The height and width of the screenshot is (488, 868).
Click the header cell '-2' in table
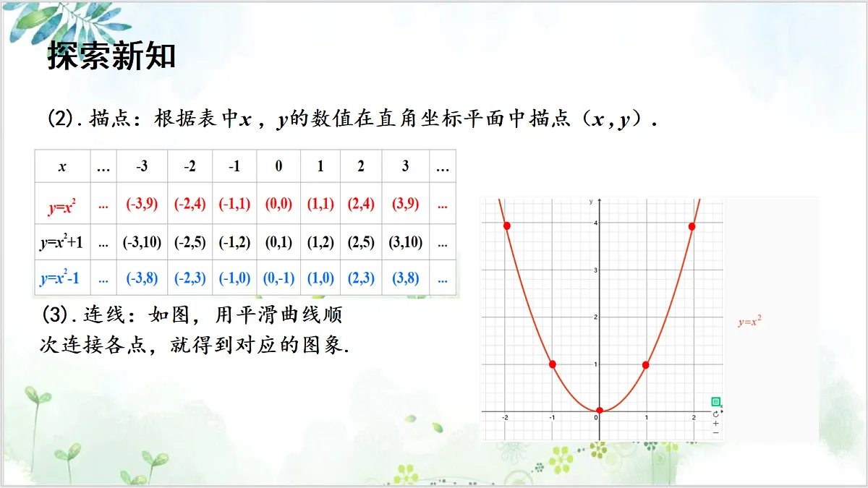click(x=190, y=166)
